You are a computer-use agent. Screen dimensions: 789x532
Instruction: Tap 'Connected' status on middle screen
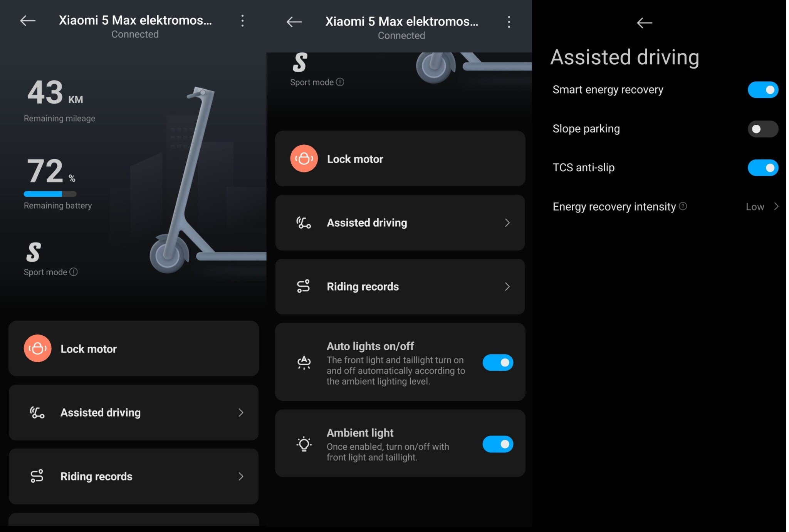401,35
